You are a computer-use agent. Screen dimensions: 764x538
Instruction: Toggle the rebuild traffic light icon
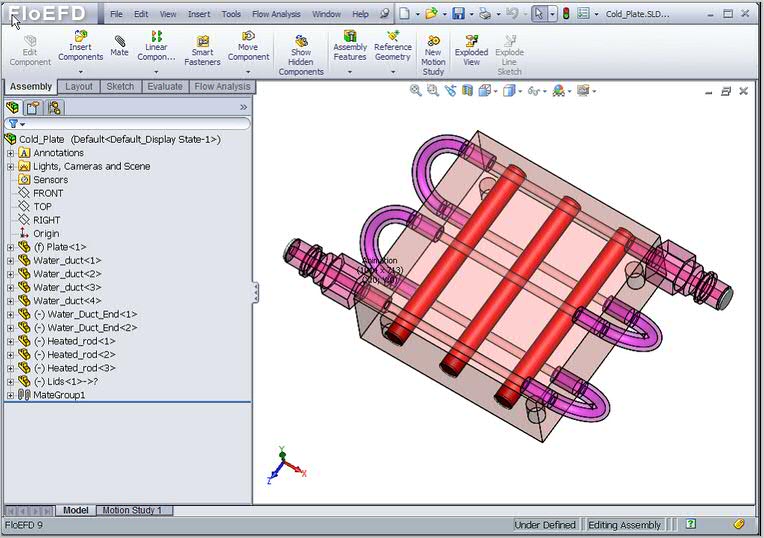565,14
